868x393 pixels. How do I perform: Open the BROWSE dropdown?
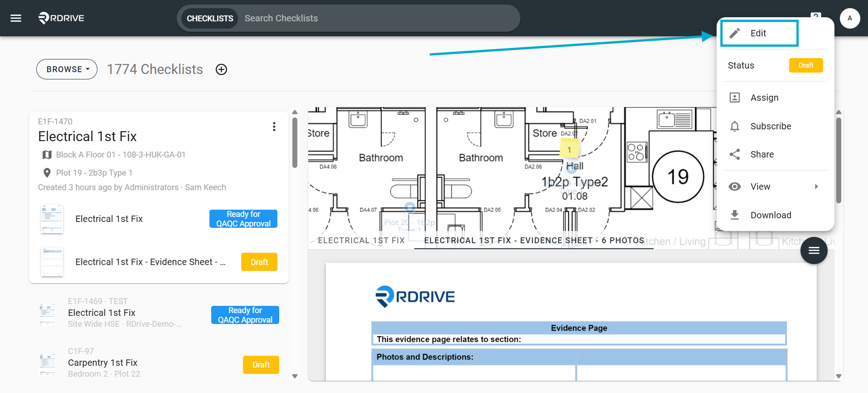(67, 69)
